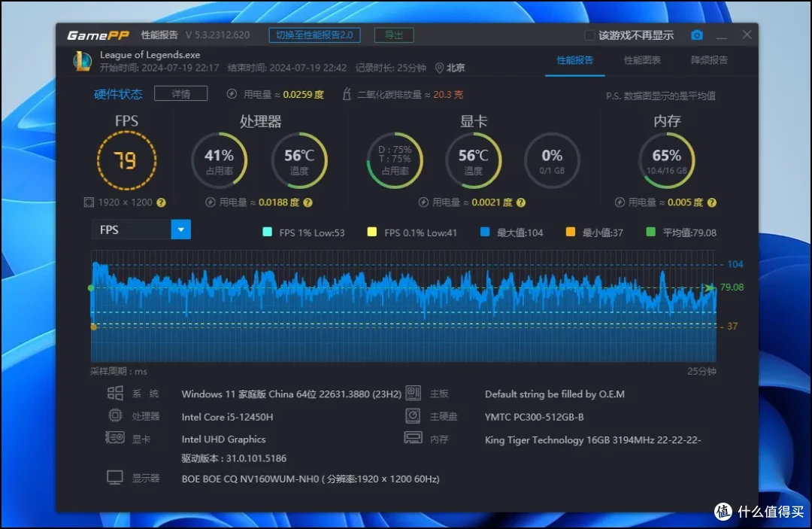Click the green 平均值 legend swatch

[x=650, y=232]
